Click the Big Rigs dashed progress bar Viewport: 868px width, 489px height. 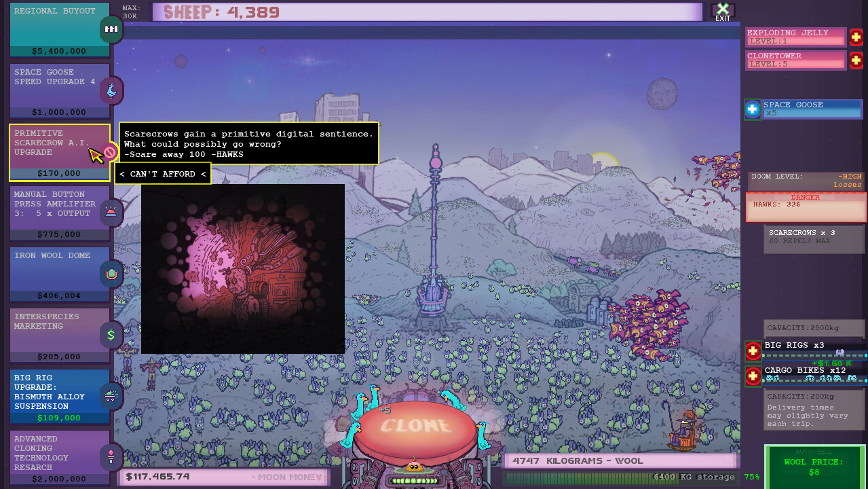click(814, 355)
